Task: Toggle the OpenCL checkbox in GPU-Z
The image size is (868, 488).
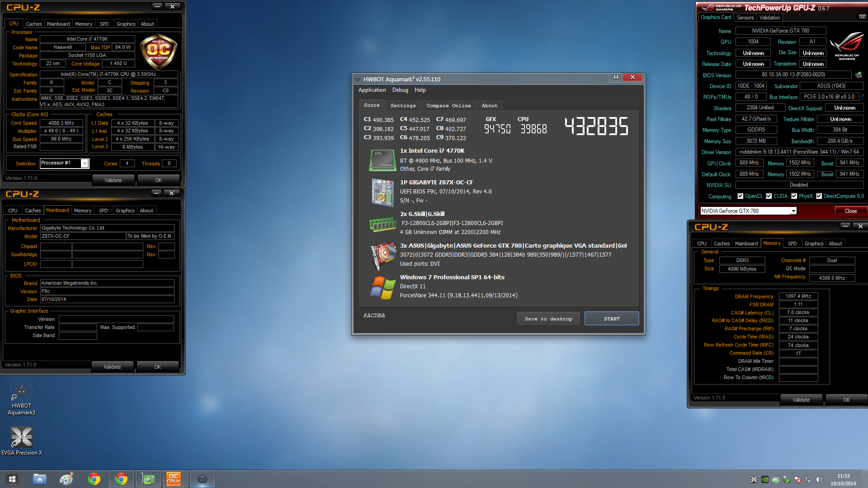Action: tap(740, 196)
